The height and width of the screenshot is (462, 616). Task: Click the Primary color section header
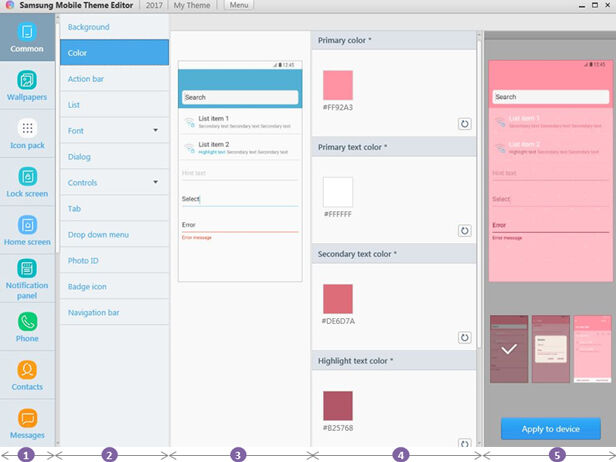pos(394,40)
